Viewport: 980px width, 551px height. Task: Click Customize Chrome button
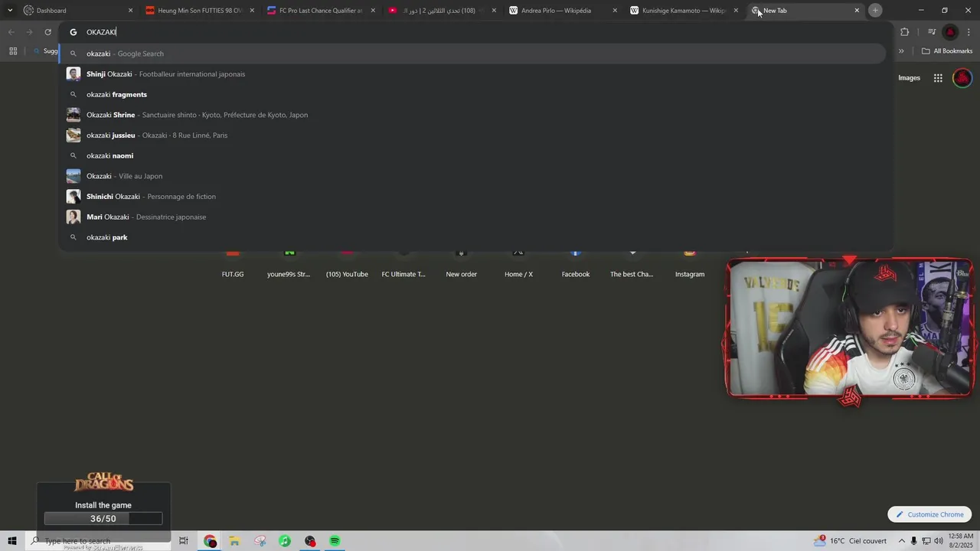click(929, 514)
